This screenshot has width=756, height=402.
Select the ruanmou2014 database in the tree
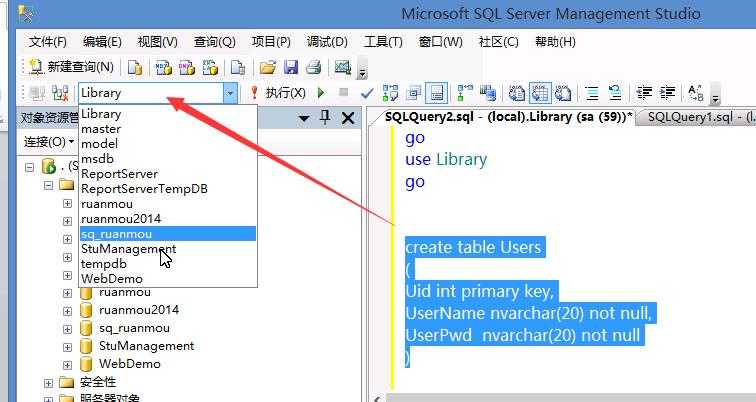[x=139, y=310]
